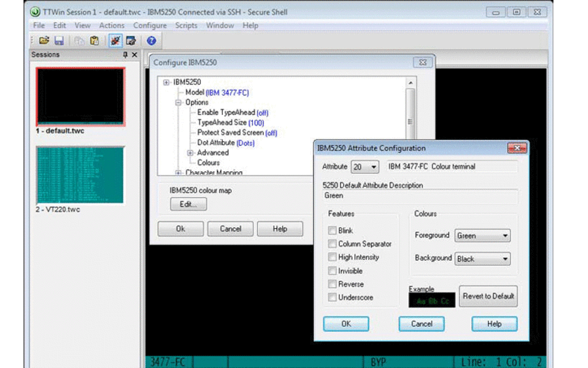Select Dot Attribute (Dots) tree item

226,143
